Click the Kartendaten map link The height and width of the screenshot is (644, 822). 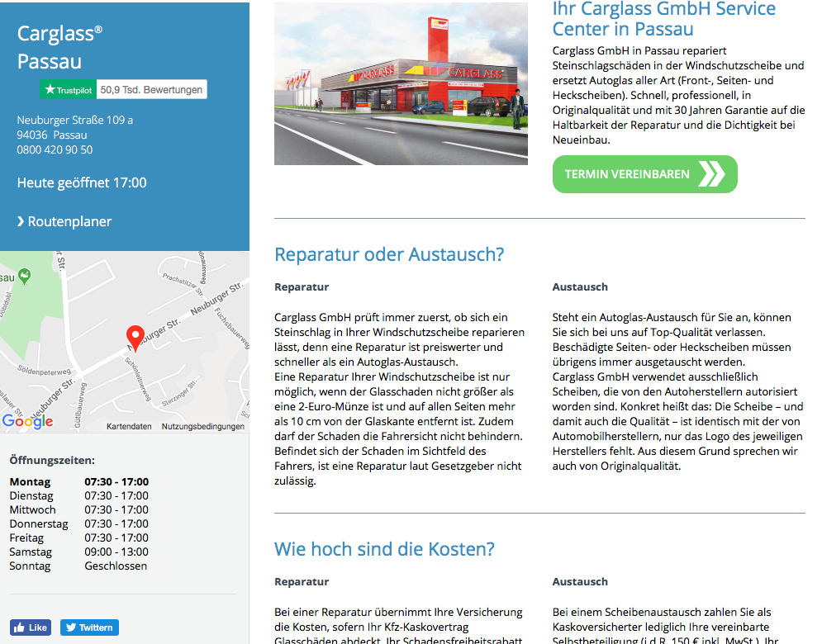129,427
